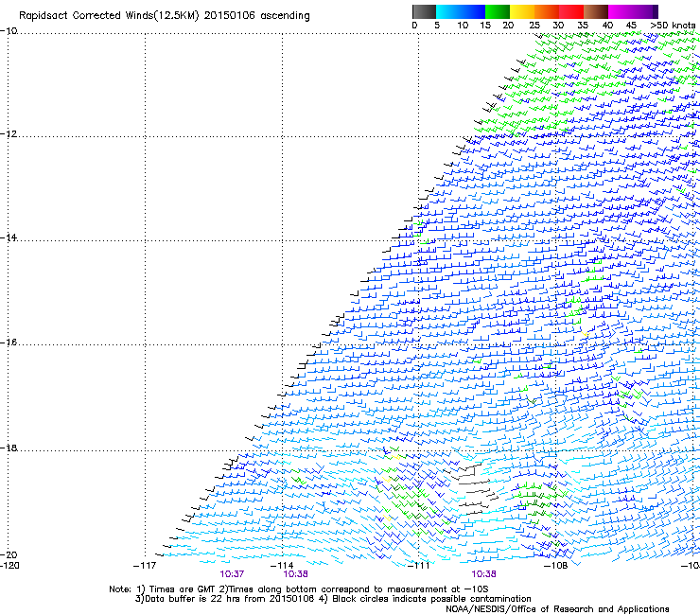The height and width of the screenshot is (615, 700).
Task: Click the '10' legend tick label
Action: [463, 26]
